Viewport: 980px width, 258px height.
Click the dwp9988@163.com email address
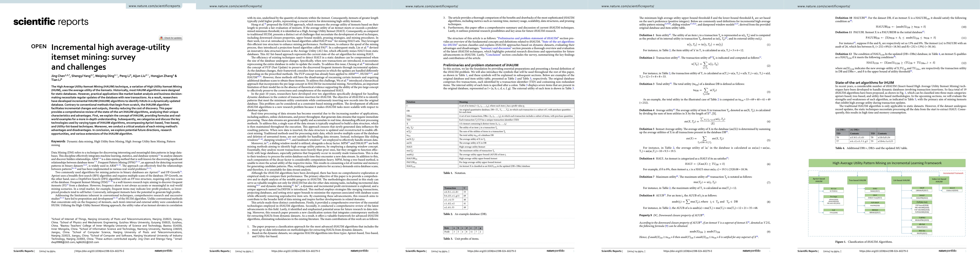point(63,242)
